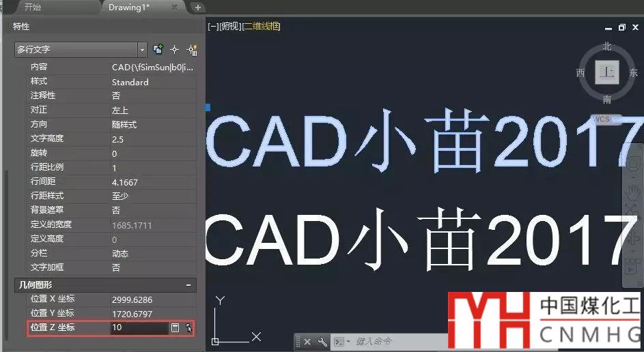644x352 pixels.
Task: Click the 内容 value CAD{\fSimSun
Action: coord(152,68)
